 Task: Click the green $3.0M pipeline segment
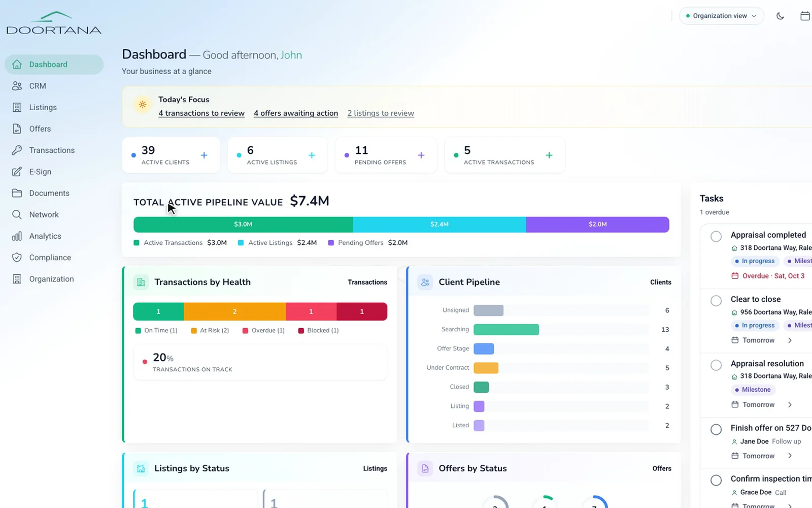243,225
